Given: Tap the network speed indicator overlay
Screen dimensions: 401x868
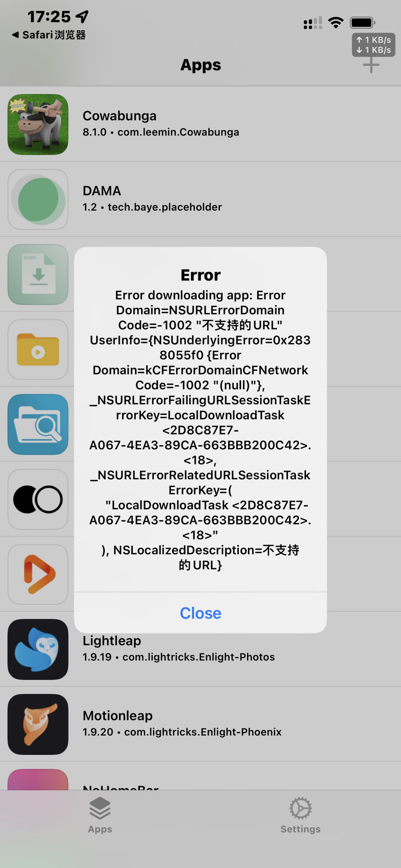Looking at the screenshot, I should pos(374,45).
